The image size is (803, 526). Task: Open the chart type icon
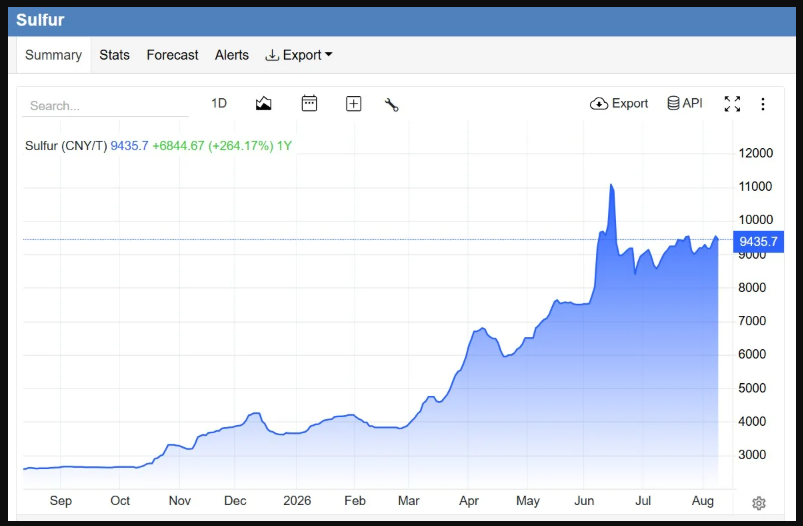click(263, 103)
